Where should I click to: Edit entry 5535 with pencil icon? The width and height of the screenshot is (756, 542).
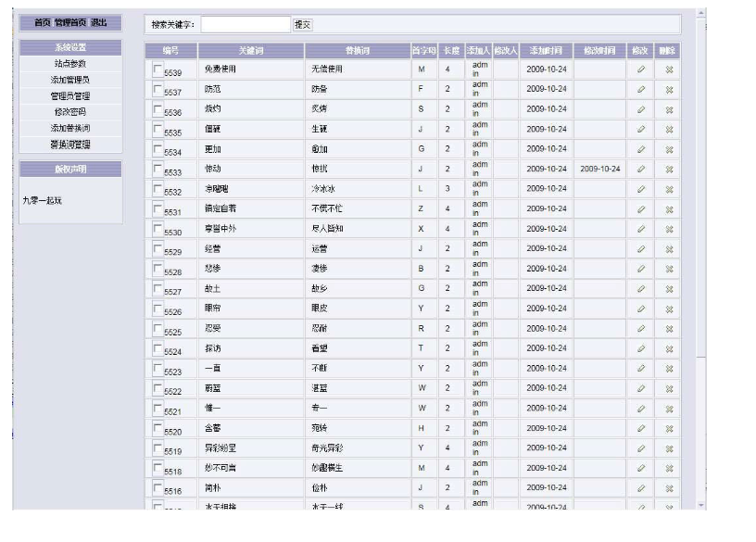pyautogui.click(x=640, y=130)
